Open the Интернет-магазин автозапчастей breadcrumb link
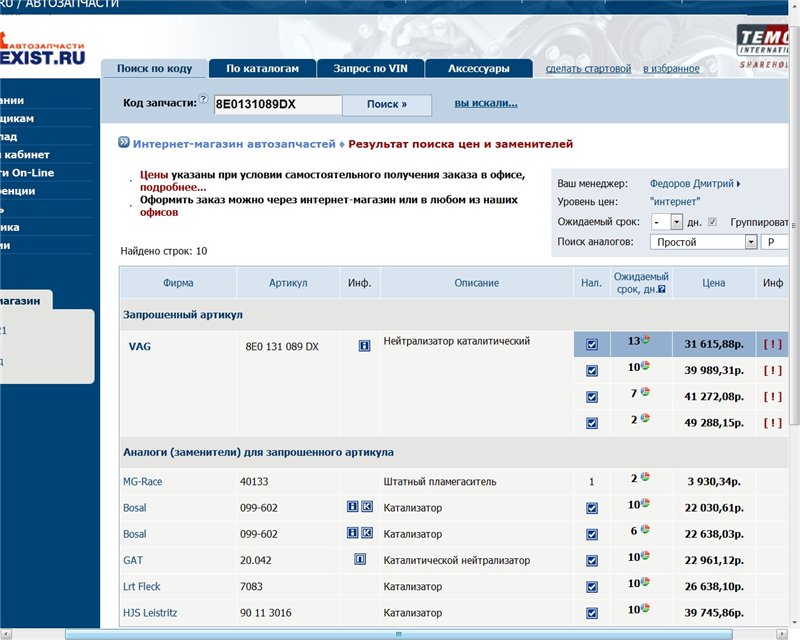 pos(234,144)
